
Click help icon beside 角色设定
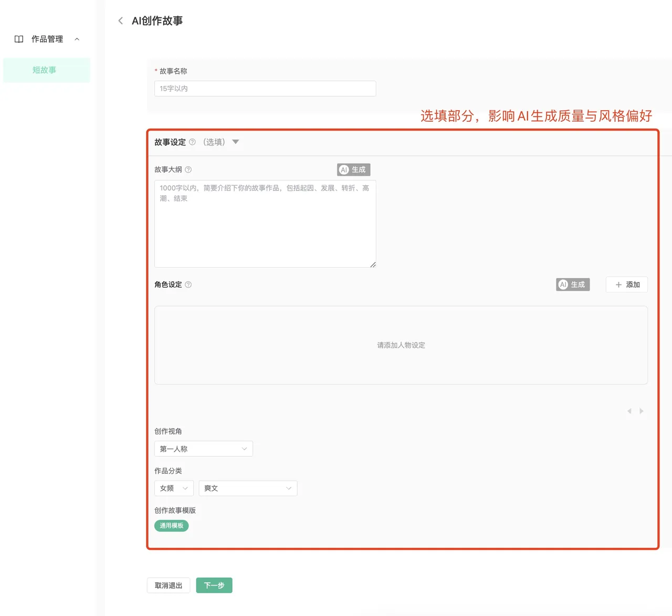pos(188,284)
